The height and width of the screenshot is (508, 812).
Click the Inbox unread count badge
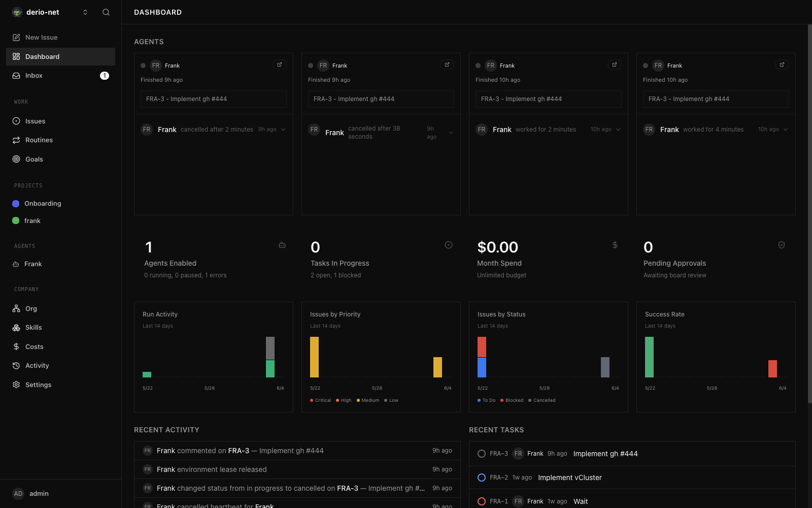tap(105, 76)
